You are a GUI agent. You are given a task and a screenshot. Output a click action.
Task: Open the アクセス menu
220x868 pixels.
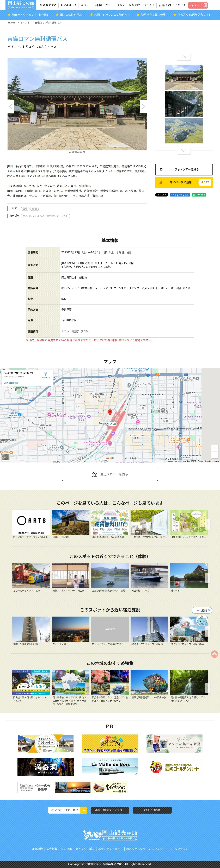point(180,5)
